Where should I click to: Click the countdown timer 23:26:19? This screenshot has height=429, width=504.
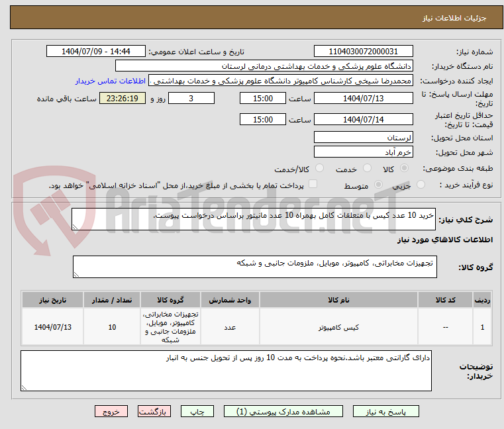(123, 99)
